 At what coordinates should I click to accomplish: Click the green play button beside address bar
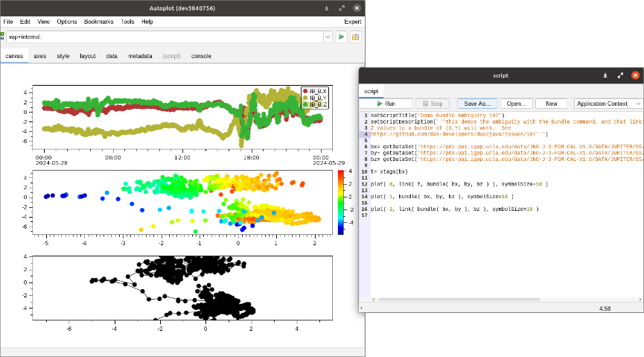pos(341,37)
